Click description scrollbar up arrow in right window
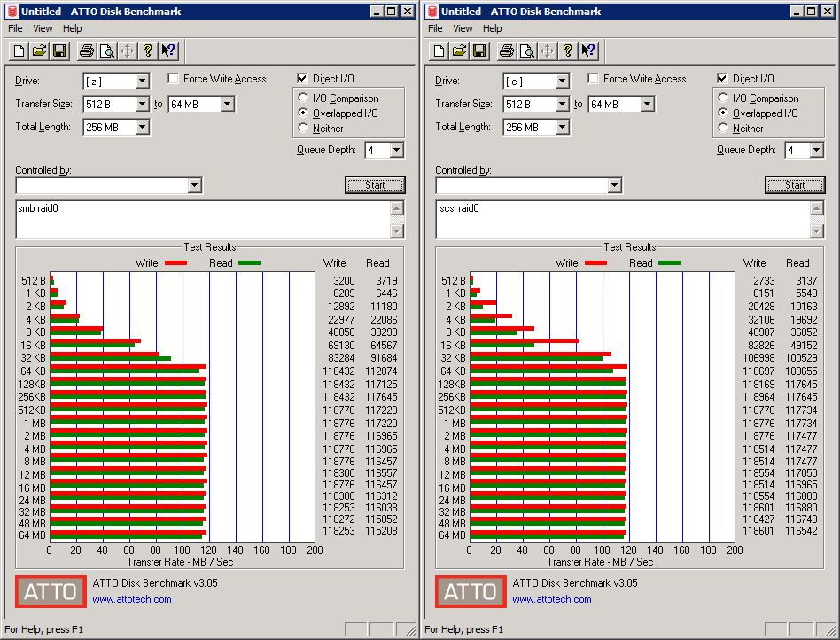 [816, 208]
